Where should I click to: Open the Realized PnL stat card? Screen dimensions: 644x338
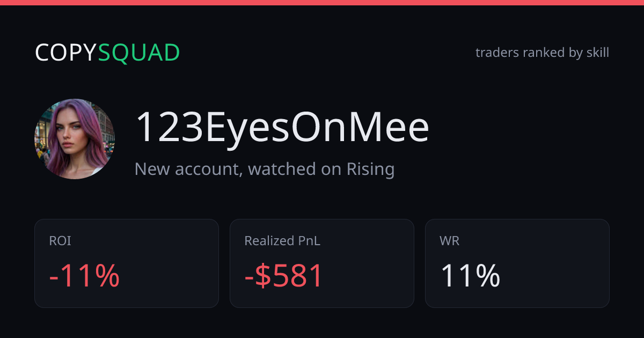(x=322, y=263)
